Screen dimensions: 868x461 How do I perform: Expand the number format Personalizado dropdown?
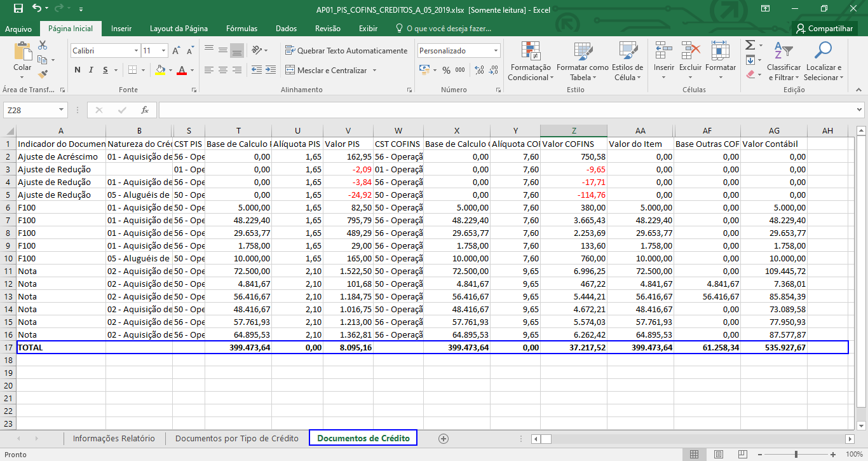click(x=496, y=51)
